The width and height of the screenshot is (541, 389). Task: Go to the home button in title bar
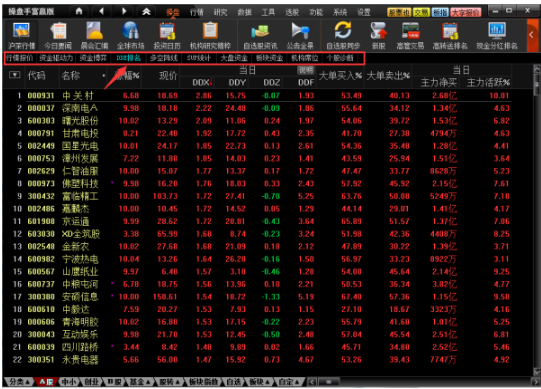pyautogui.click(x=79, y=11)
